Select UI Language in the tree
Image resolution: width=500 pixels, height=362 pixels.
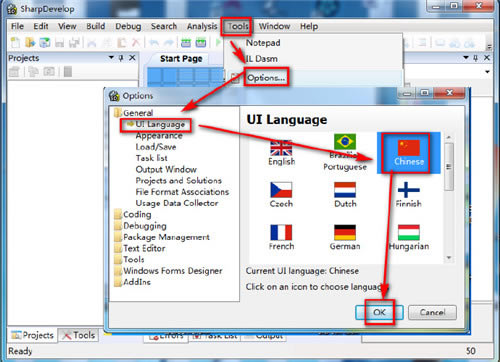click(x=160, y=124)
